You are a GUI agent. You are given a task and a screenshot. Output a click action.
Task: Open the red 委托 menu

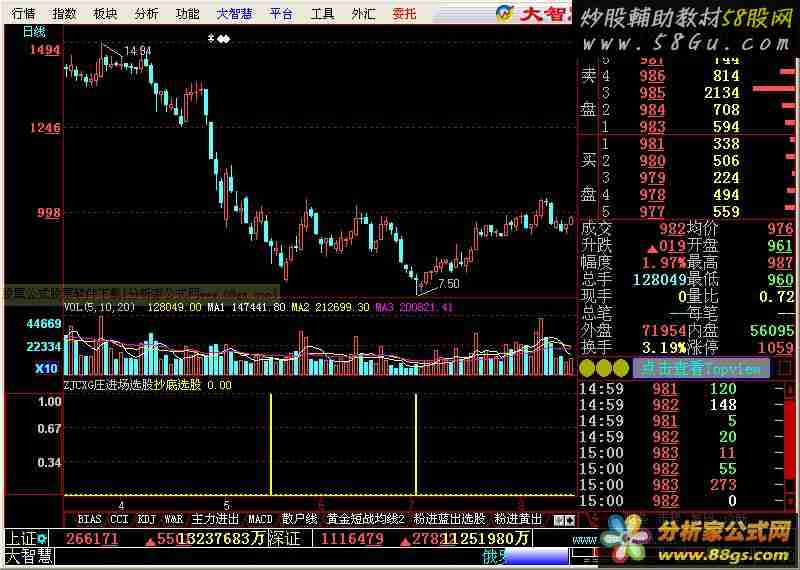pyautogui.click(x=405, y=14)
